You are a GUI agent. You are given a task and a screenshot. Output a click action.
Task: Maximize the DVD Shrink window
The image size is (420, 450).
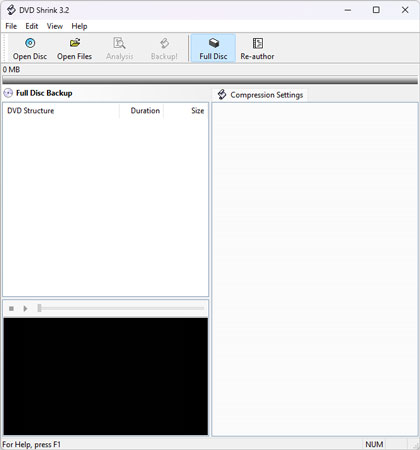(x=376, y=10)
